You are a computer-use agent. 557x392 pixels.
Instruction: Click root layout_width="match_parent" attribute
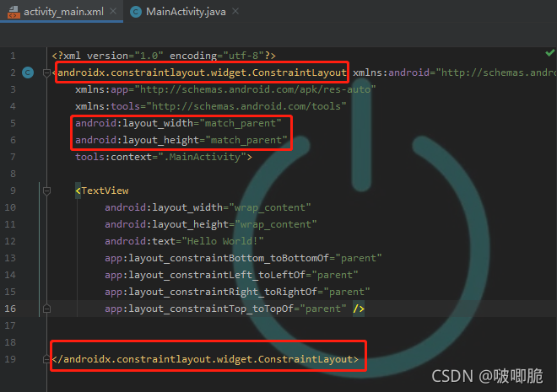178,123
